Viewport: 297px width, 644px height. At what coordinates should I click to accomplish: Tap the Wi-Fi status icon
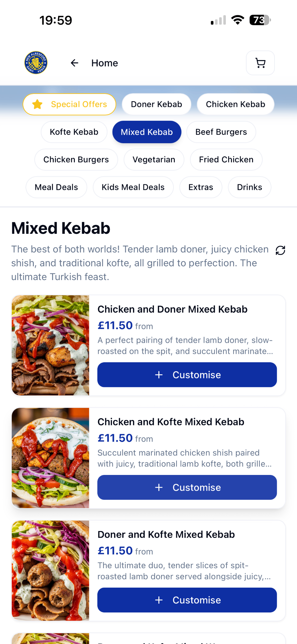238,20
